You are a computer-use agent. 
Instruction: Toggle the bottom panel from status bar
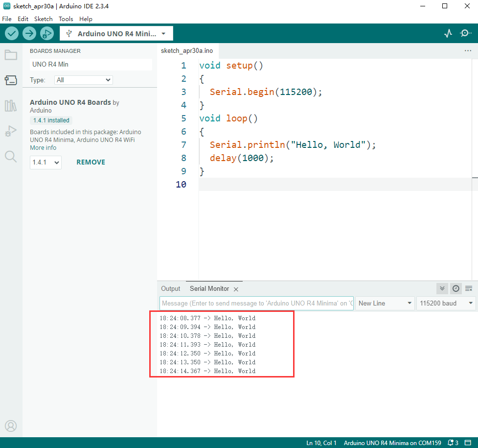(468, 443)
